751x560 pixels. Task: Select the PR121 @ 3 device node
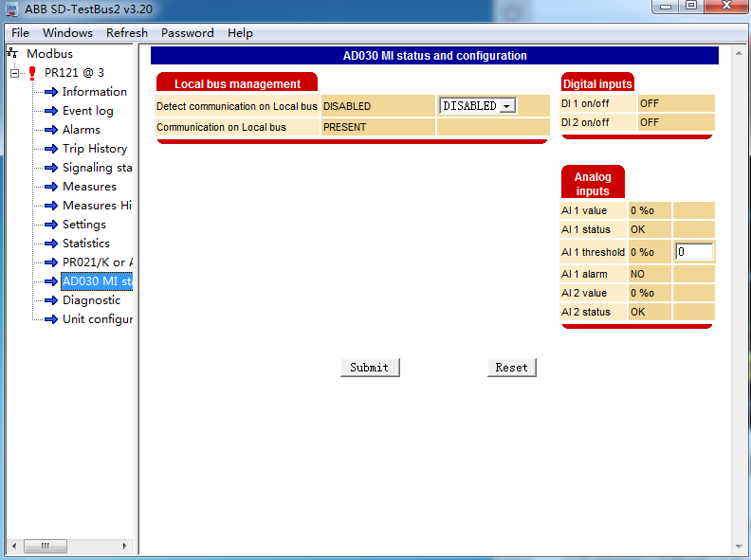click(x=74, y=73)
